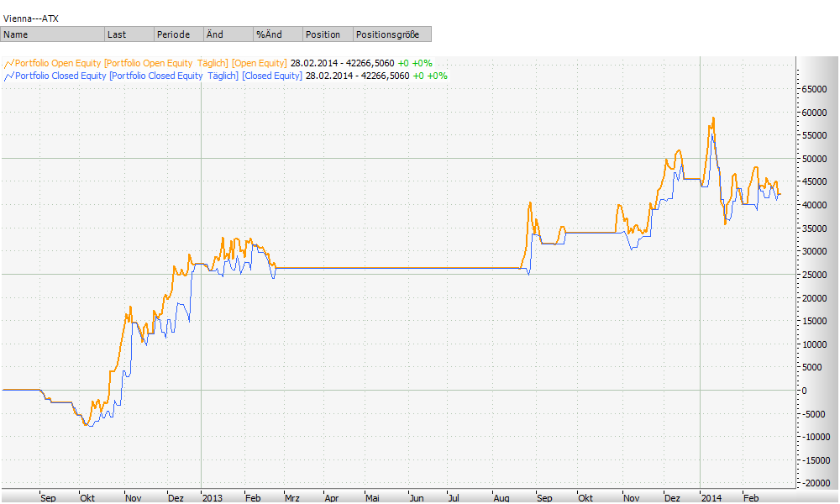This screenshot has width=840, height=504.
Task: Click the 2014 year marker on time axis
Action: coord(711,497)
